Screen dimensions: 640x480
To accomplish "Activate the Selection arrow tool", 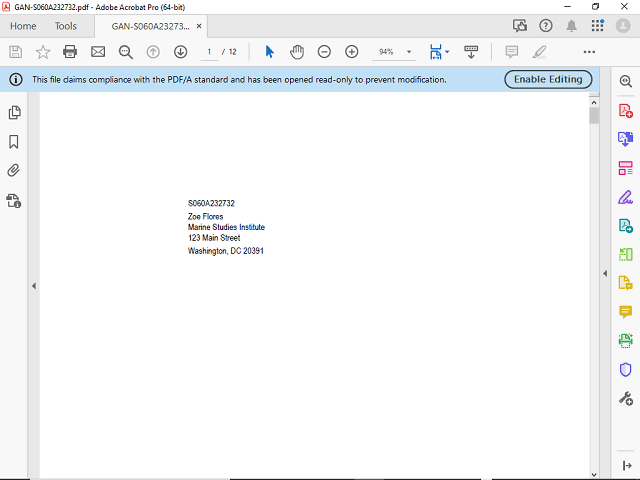I will [269, 52].
